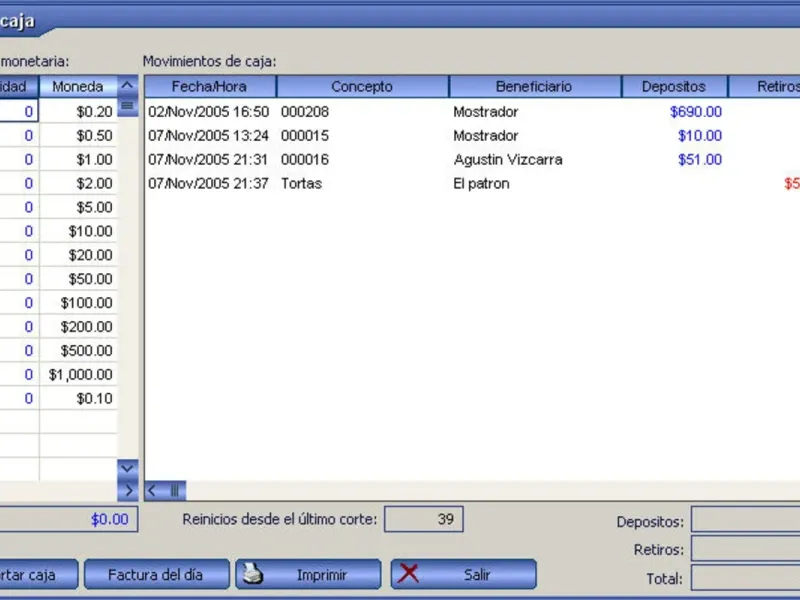Click quantity cell for $50.00 denomination
The width and height of the screenshot is (800, 600).
click(x=19, y=279)
